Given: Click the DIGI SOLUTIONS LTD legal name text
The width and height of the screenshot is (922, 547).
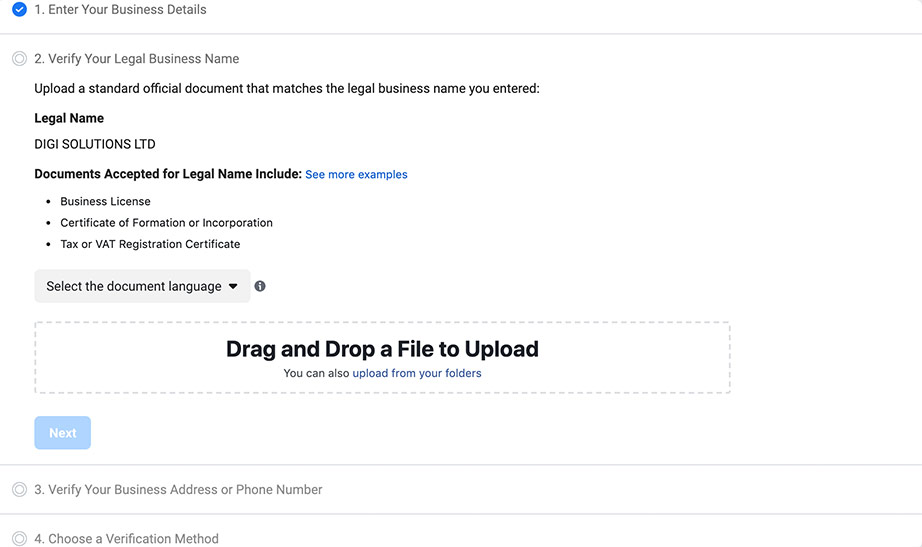Looking at the screenshot, I should 95,144.
